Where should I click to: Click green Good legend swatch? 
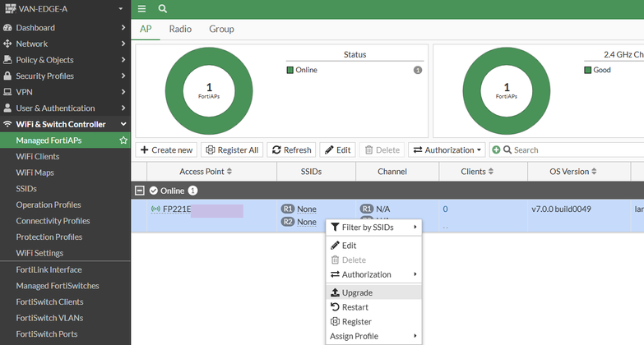coord(588,70)
